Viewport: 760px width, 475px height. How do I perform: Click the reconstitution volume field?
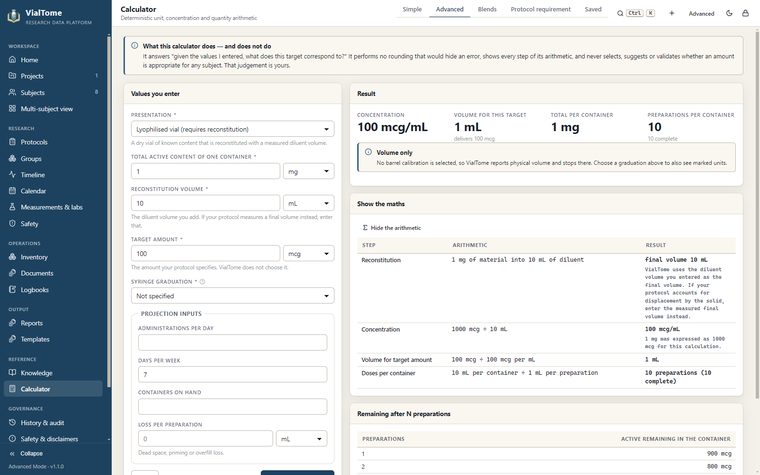pyautogui.click(x=206, y=203)
